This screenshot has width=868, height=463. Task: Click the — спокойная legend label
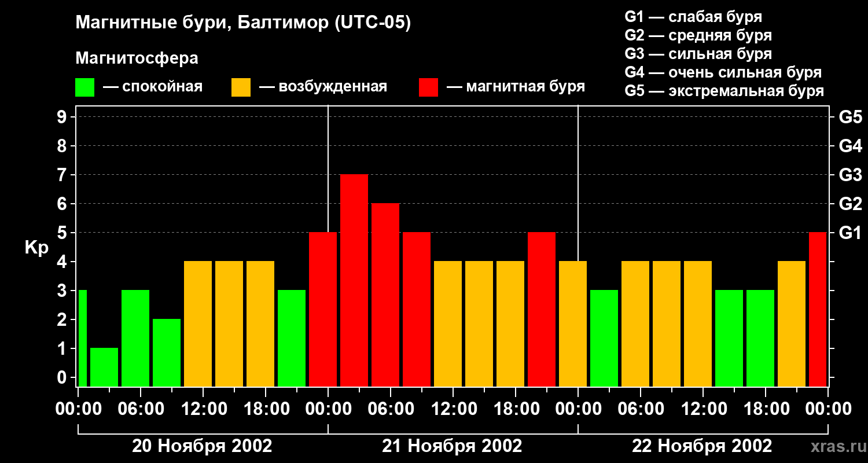tap(153, 87)
